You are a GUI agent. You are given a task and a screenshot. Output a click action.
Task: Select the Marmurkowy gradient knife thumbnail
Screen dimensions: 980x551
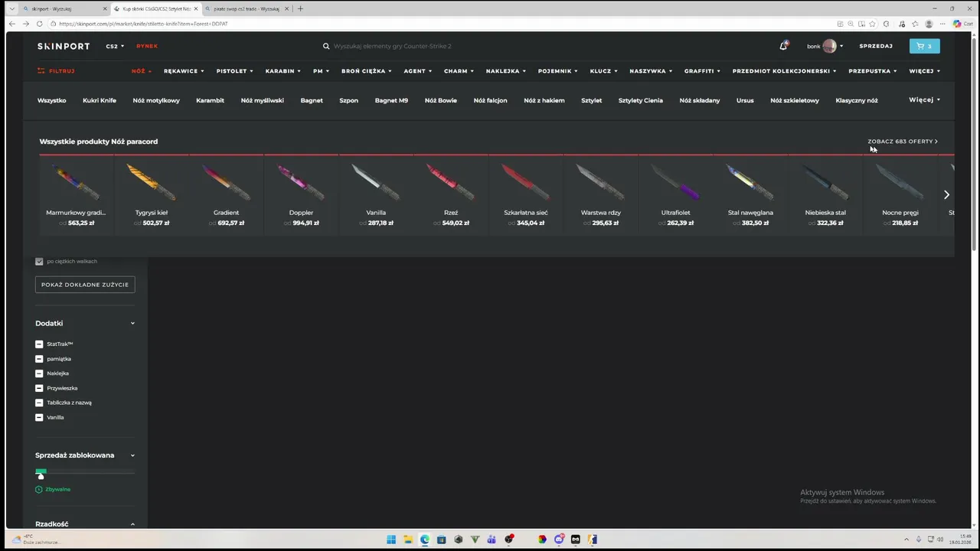point(76,182)
